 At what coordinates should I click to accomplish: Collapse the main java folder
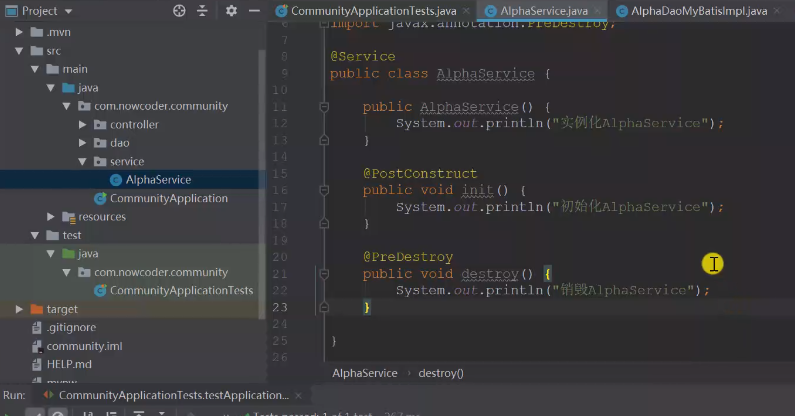(51, 88)
